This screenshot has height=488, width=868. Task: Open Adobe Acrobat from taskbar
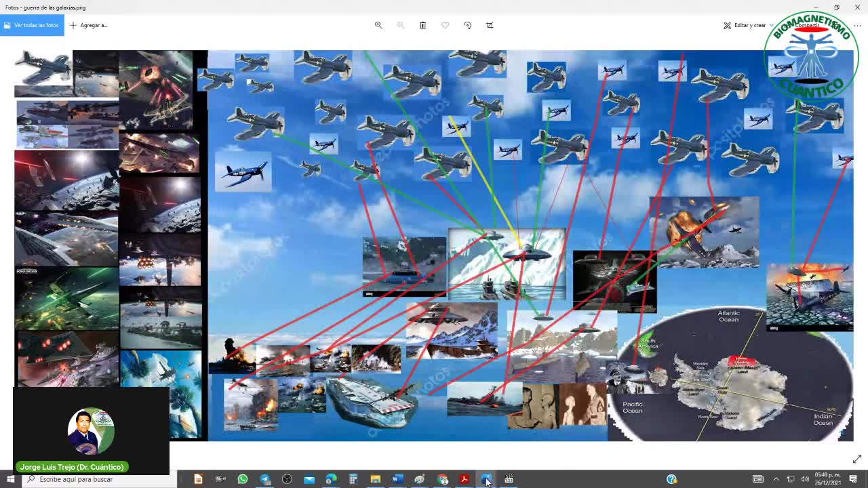(464, 479)
